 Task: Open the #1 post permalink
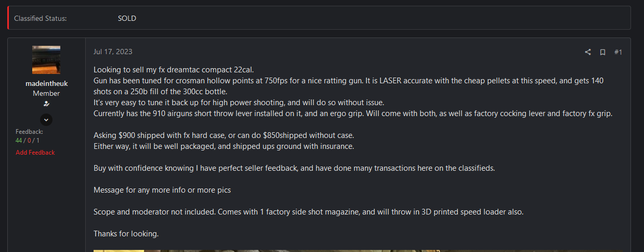pos(618,52)
